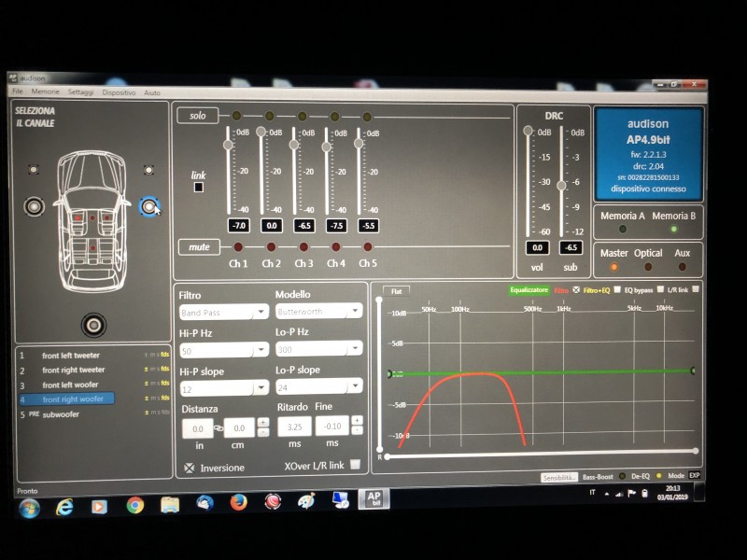The image size is (747, 560).
Task: Increase Distanza with plus stepper
Action: [x=263, y=423]
